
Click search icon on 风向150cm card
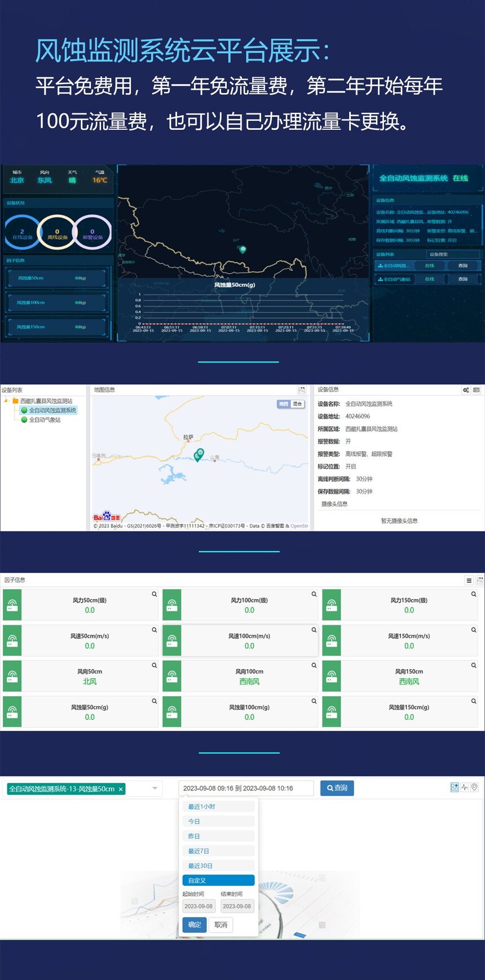click(474, 665)
